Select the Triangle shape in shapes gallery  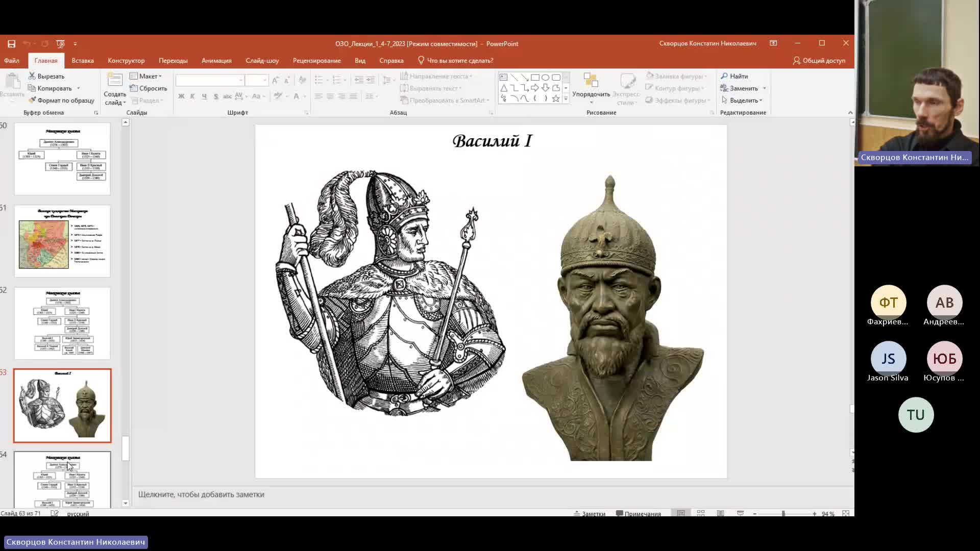pyautogui.click(x=504, y=88)
